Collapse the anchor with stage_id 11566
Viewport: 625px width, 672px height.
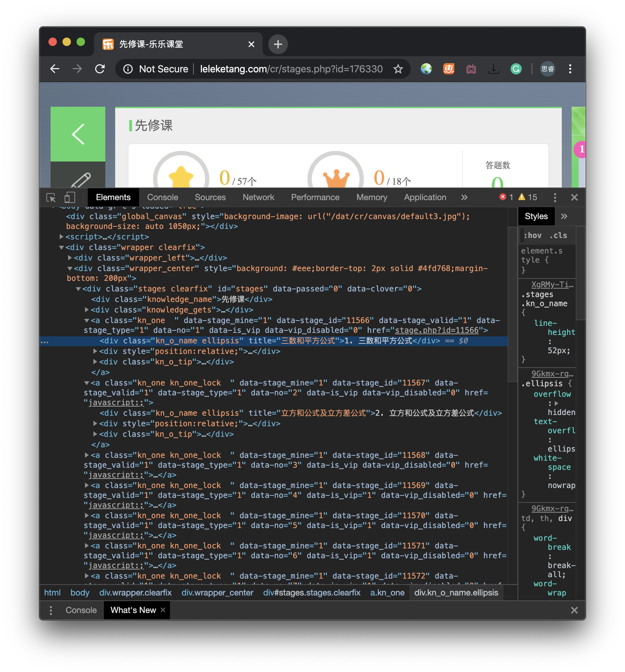(x=87, y=320)
